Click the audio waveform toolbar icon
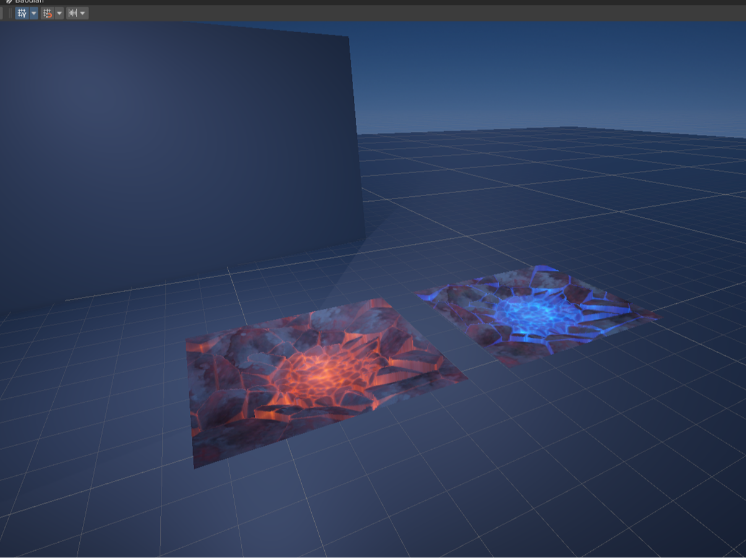The width and height of the screenshot is (746, 560). coord(72,13)
